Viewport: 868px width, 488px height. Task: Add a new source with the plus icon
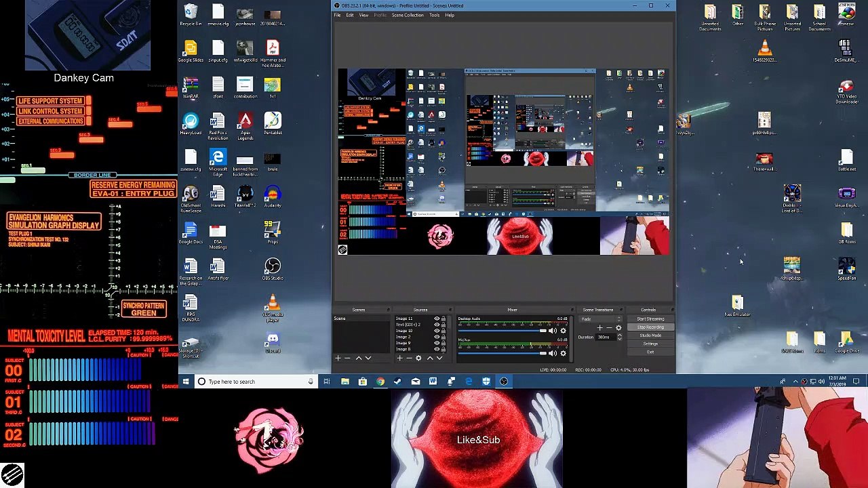click(x=400, y=358)
